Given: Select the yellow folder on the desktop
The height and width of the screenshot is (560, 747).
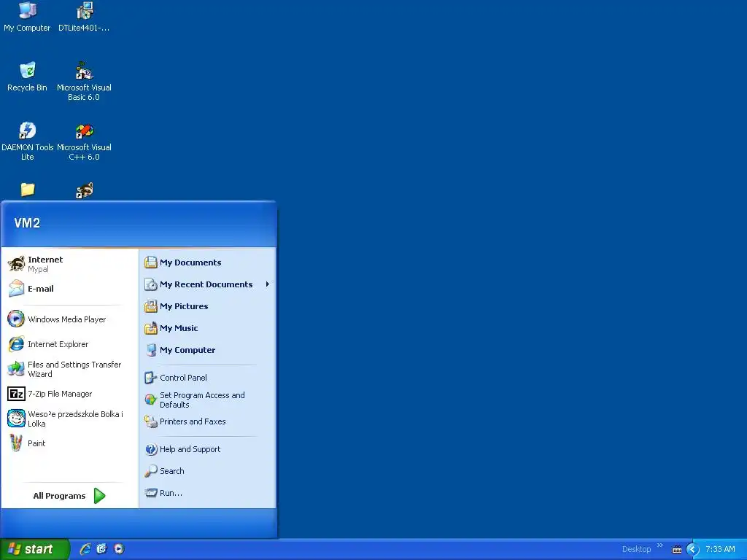Looking at the screenshot, I should click(28, 190).
